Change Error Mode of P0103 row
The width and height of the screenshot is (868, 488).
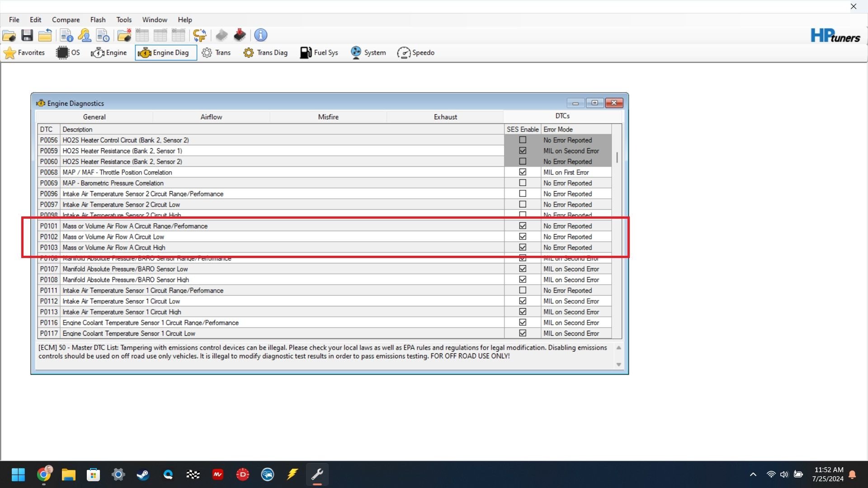(x=576, y=248)
